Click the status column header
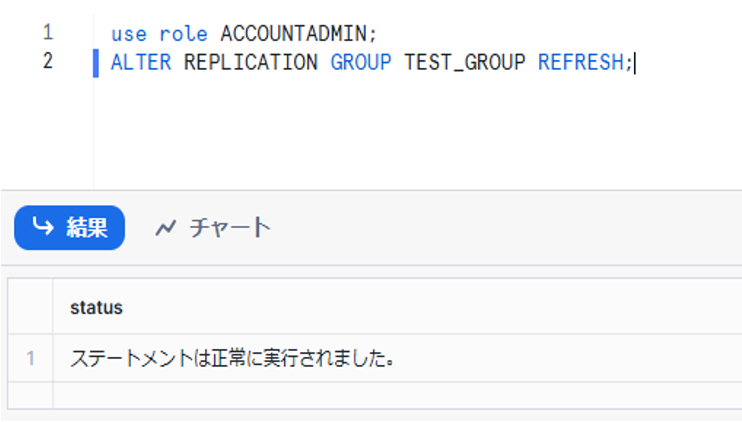This screenshot has width=742, height=422. pos(96,308)
